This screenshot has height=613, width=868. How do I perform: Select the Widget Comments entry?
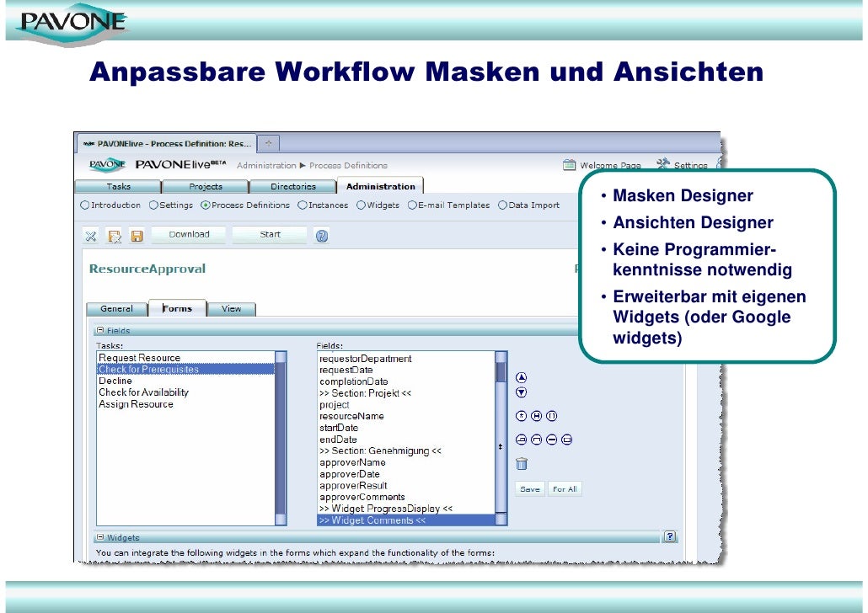(406, 520)
